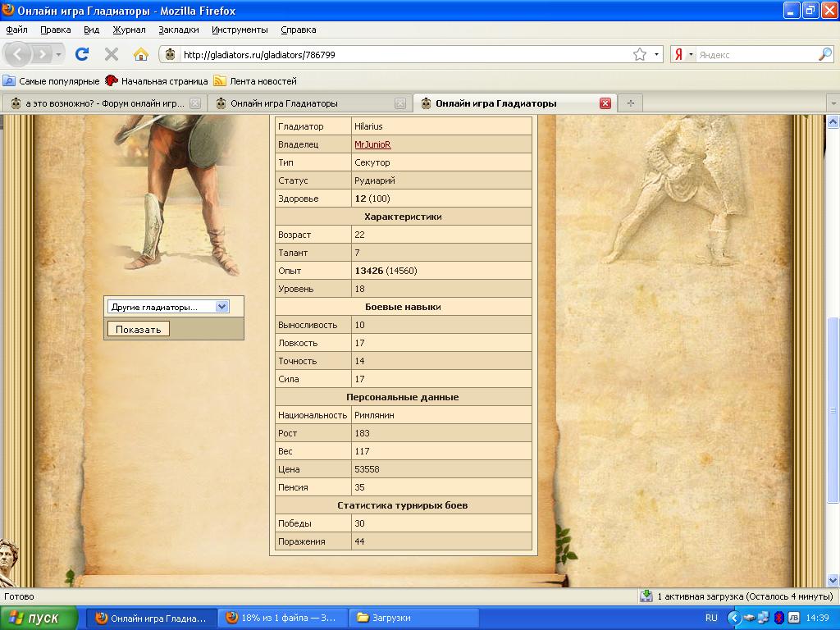Open URL history dropdown arrow
Screen dimensions: 840x630
[657, 55]
